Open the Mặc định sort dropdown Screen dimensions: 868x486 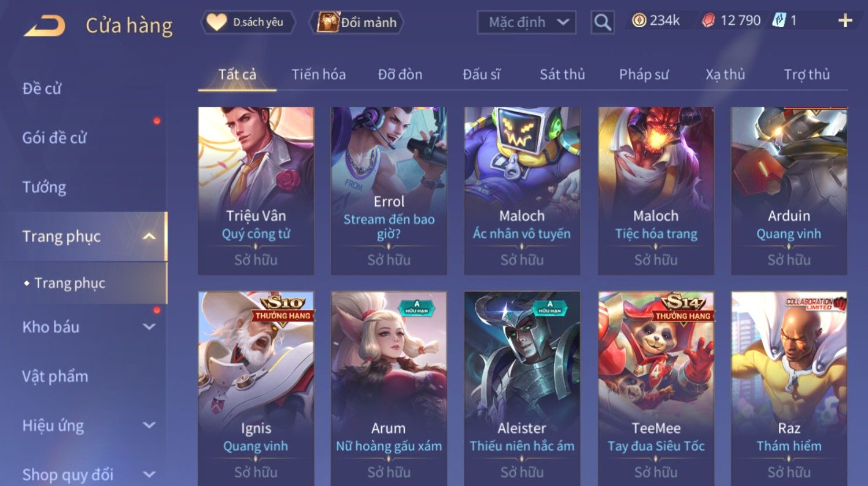[x=526, y=23]
